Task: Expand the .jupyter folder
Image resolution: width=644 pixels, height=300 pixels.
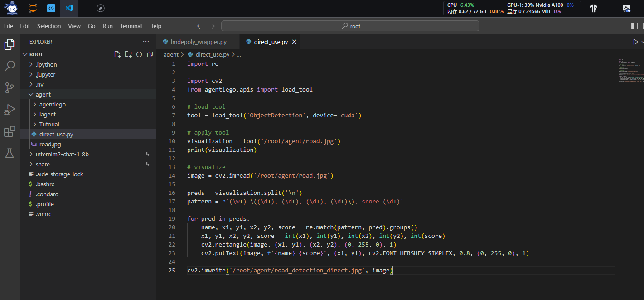Action: 31,74
